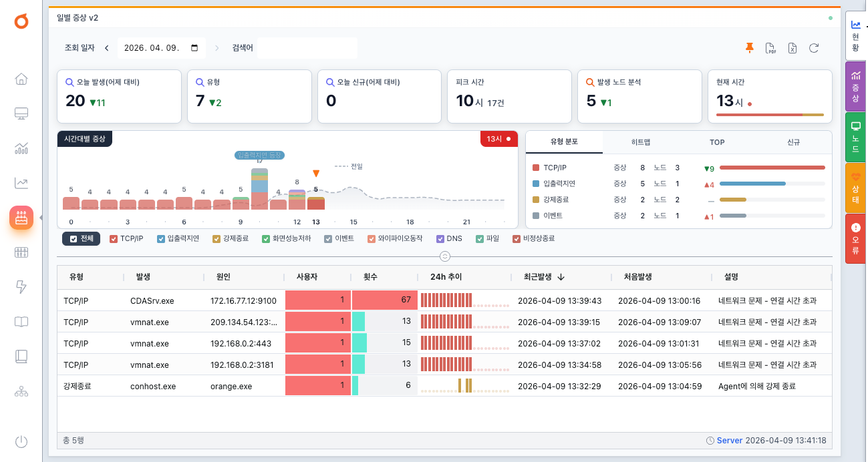
Task: Toggle the 강제종료 legend checkbox
Action: tap(216, 238)
